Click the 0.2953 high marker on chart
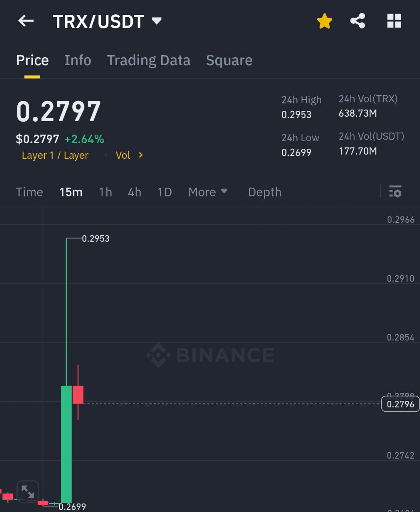The image size is (420, 512). pos(96,239)
